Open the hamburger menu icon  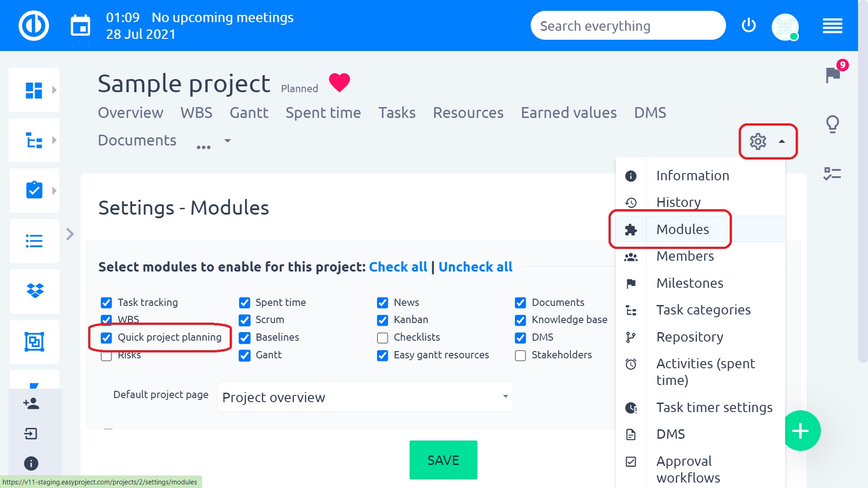[832, 26]
